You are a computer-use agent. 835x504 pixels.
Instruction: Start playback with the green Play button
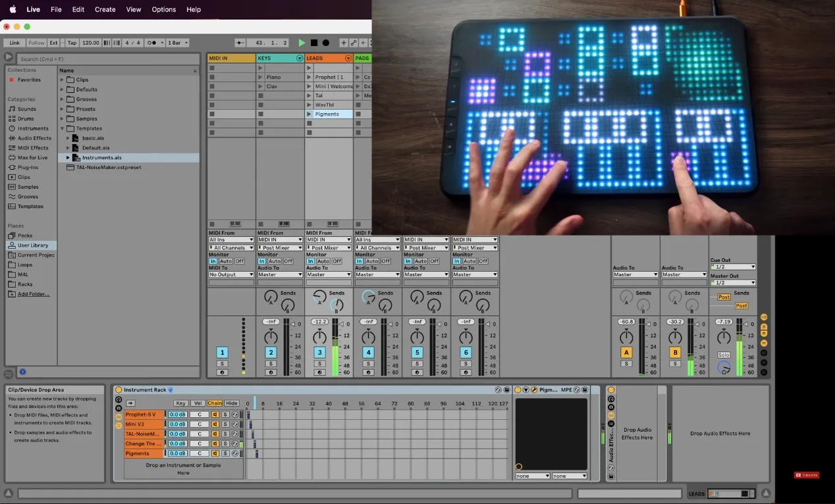pos(302,43)
